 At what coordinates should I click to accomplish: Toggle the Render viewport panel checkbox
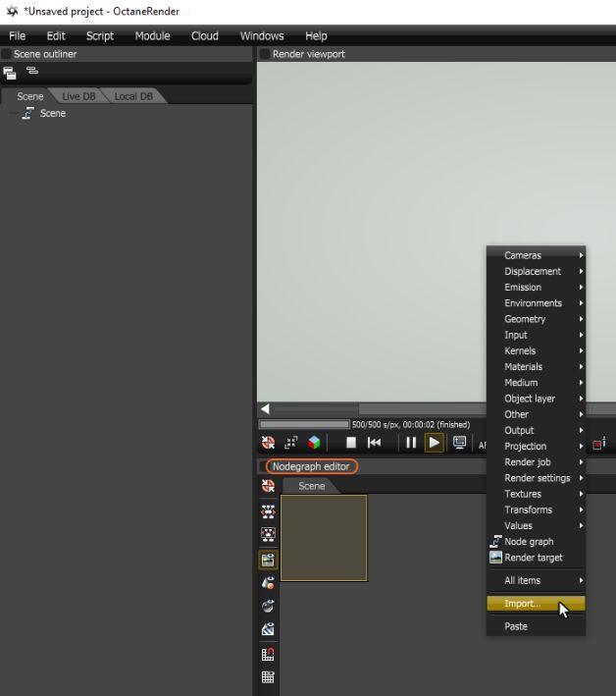[x=265, y=54]
